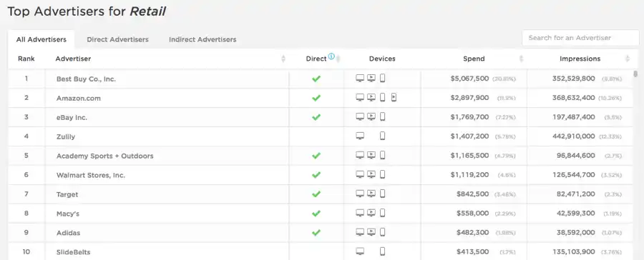The width and height of the screenshot is (644, 260).
Task: Sort by Advertiser column arrows
Action: click(283, 59)
